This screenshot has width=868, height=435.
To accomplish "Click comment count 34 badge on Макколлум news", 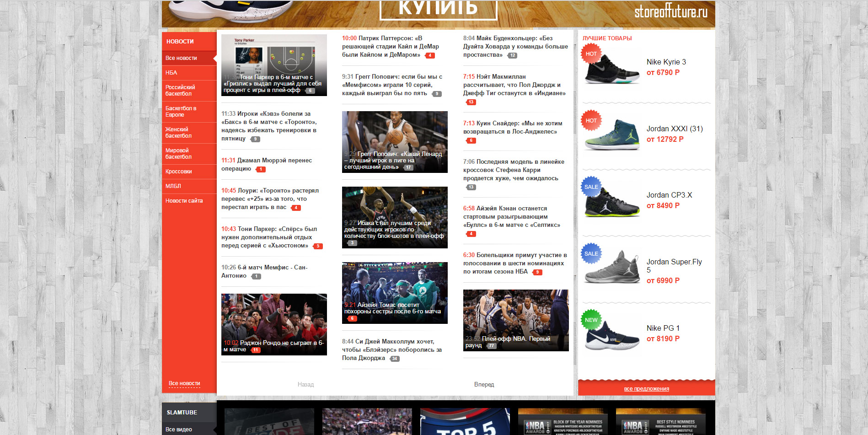I will (x=394, y=359).
